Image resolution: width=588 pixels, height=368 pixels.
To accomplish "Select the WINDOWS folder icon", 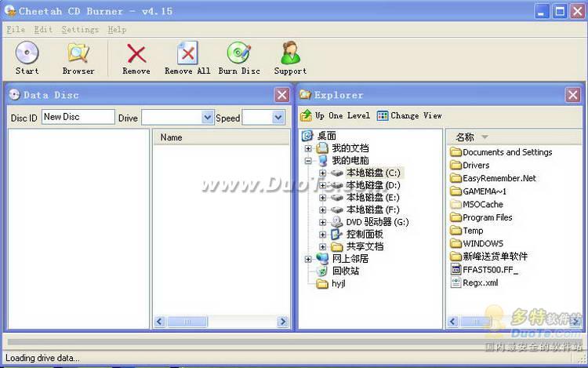I will pos(456,243).
